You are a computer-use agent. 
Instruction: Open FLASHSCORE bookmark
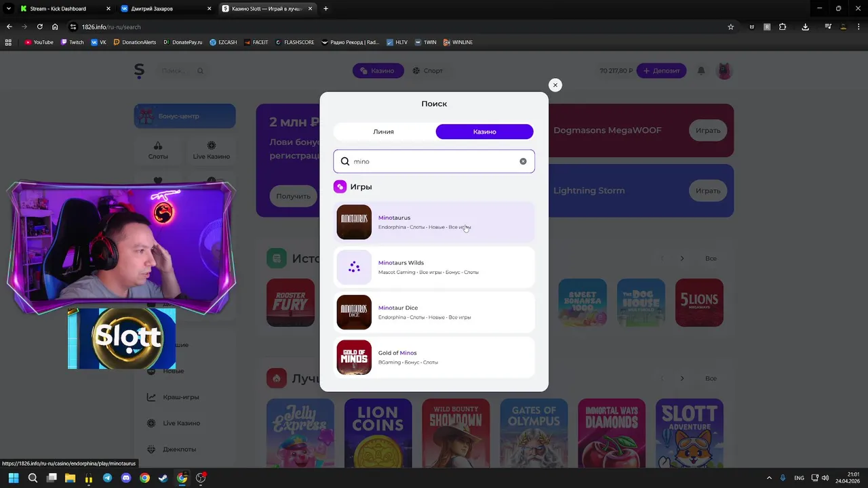tap(294, 42)
